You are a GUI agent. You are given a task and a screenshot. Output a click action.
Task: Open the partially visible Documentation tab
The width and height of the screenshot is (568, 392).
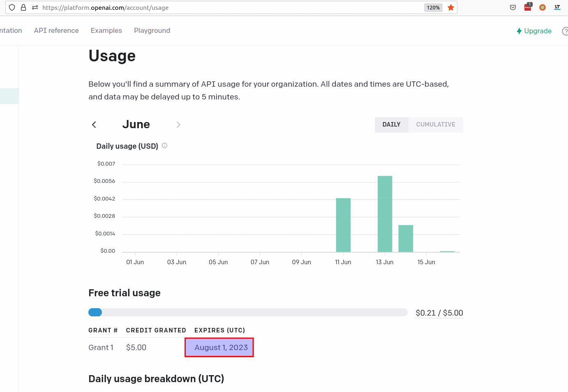click(11, 30)
